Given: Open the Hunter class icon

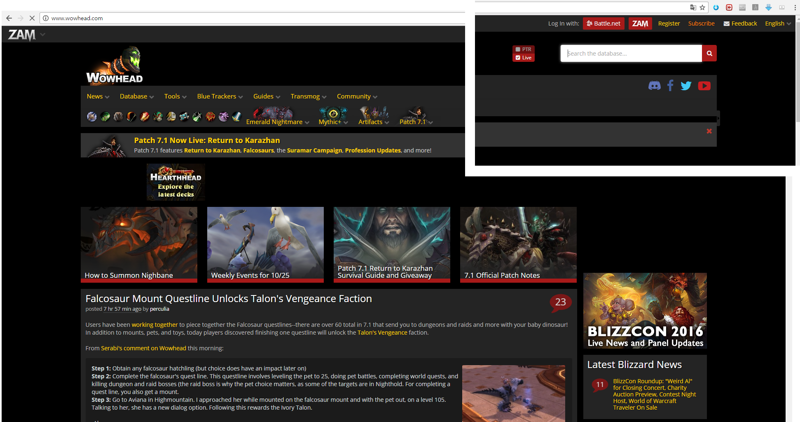Looking at the screenshot, I should (x=132, y=117).
